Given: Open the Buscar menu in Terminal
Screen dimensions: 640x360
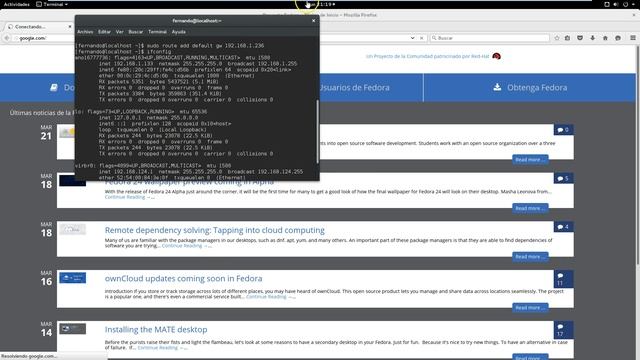Looking at the screenshot, I should click(x=136, y=31).
